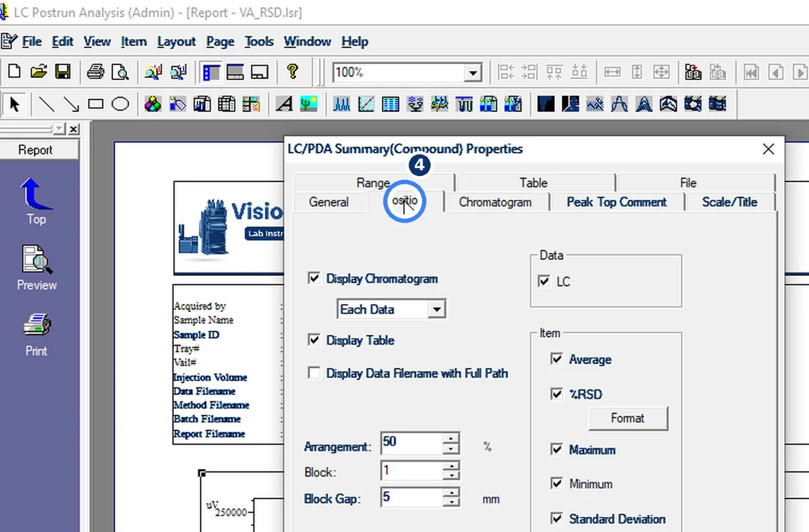This screenshot has height=532, width=809.
Task: Insert a chromatogram with the blue peaks icon
Action: (341, 104)
